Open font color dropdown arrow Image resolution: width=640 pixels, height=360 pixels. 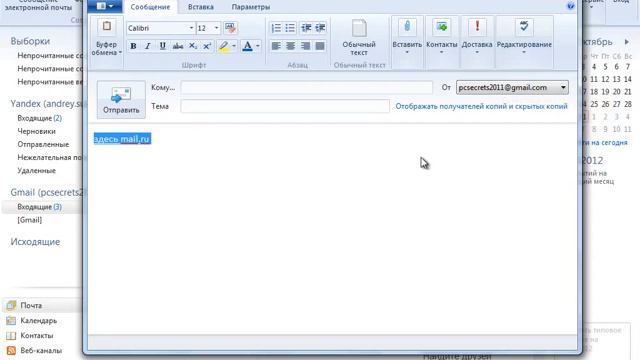point(258,46)
